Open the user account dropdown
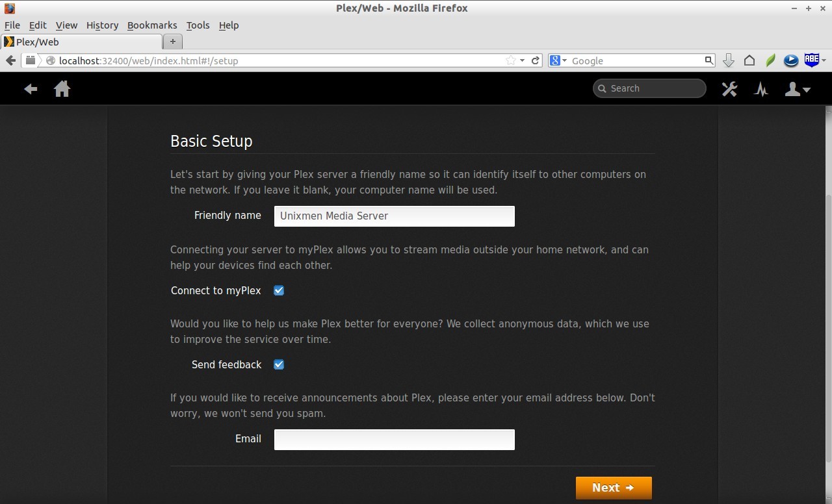This screenshot has width=832, height=504. [798, 89]
